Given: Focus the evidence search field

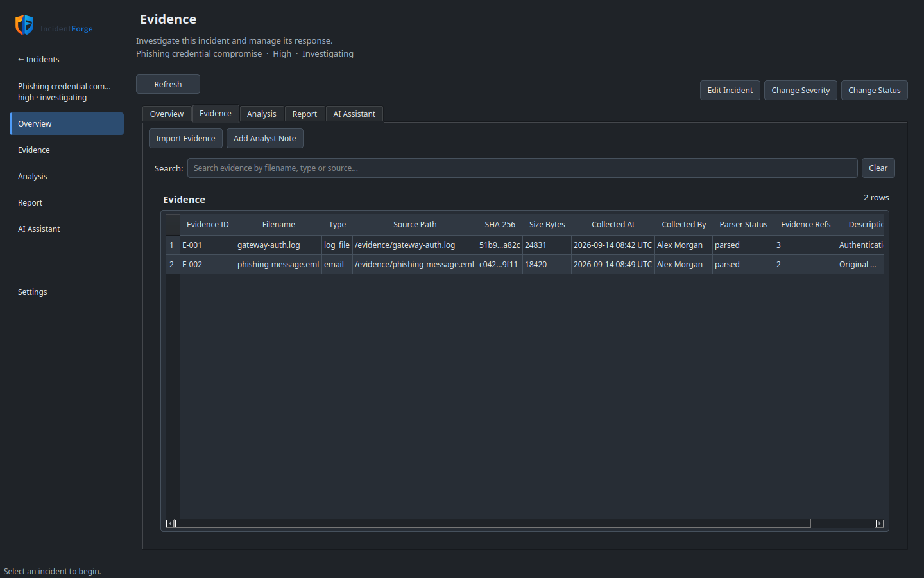Looking at the screenshot, I should tap(522, 168).
